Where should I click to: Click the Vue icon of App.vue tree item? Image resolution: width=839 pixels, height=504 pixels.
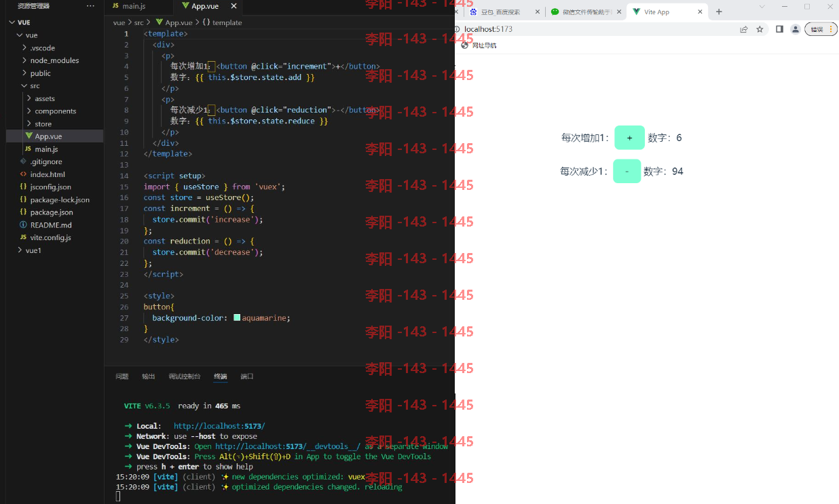[29, 136]
